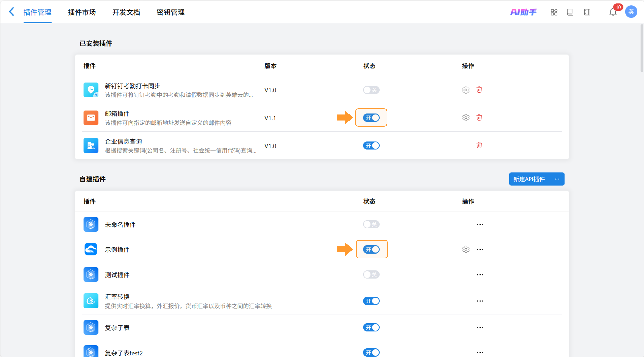Screen dimensions: 644x357
Task: Open the more menu for 复杂子表
Action: (x=480, y=327)
